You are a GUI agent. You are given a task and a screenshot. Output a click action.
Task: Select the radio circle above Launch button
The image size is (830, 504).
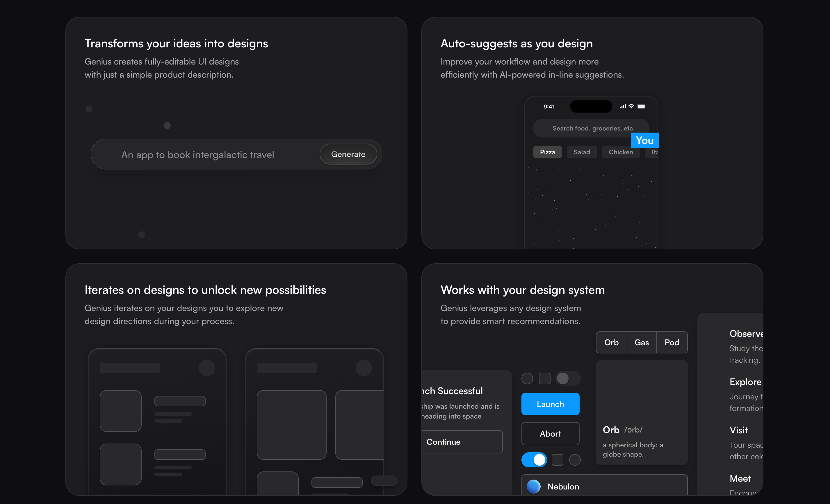click(527, 378)
